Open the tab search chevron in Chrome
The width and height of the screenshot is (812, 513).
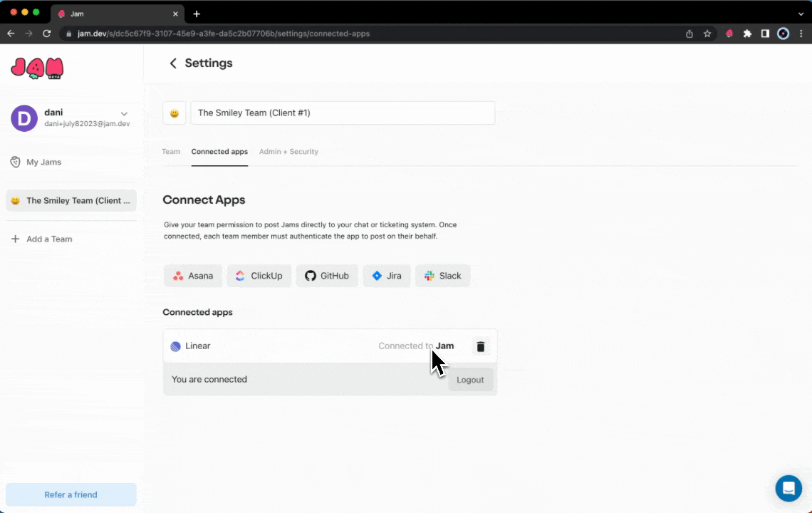[x=801, y=14]
